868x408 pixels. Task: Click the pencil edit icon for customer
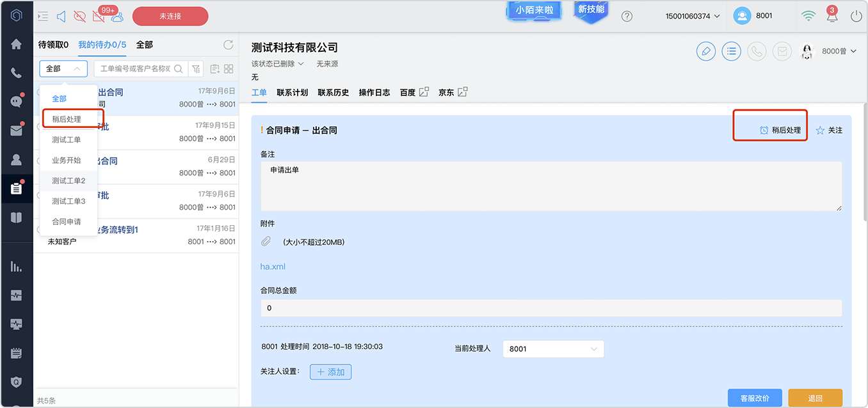coord(706,51)
